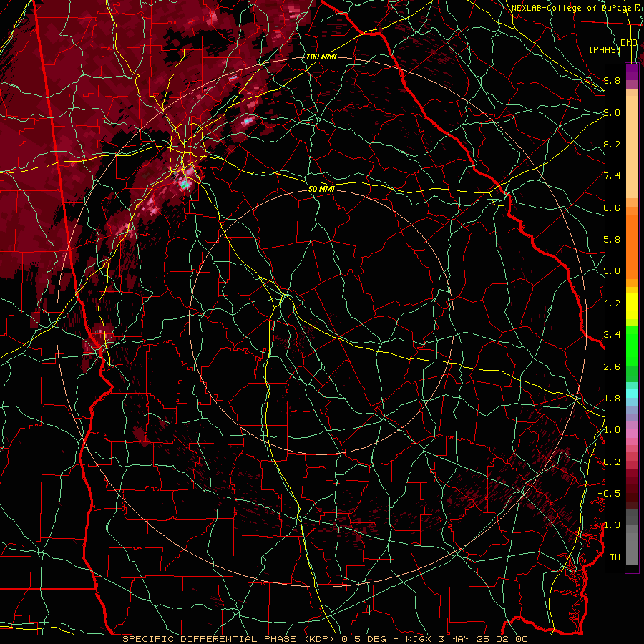Click the "50 NMI" range ring label
Image resolution: width=644 pixels, height=644 pixels.
321,189
